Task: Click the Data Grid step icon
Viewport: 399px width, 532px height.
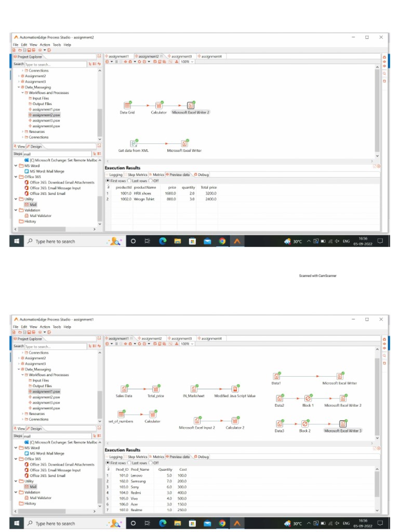Action: [x=127, y=105]
